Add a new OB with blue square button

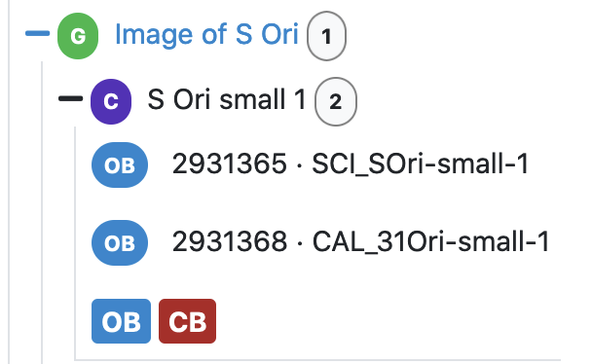tap(121, 321)
